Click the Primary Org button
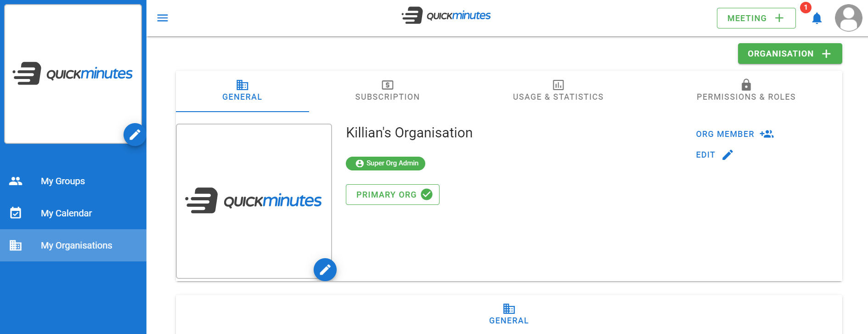 [x=393, y=194]
